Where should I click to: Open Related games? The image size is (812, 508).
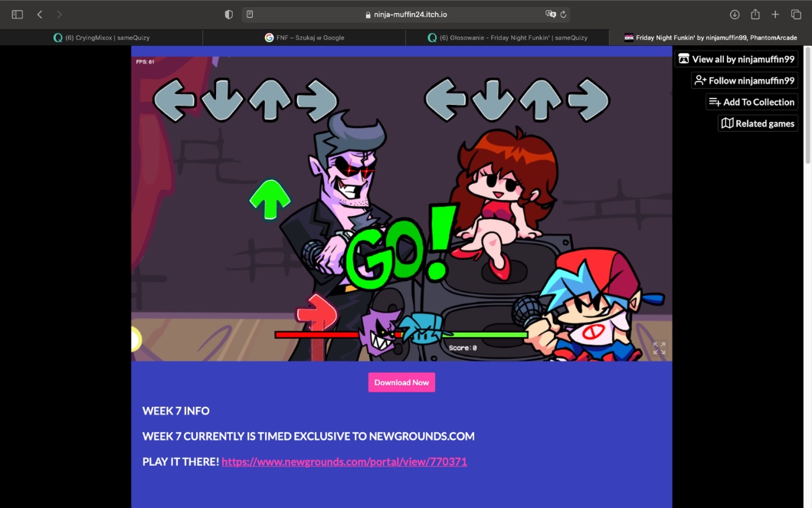click(x=758, y=123)
